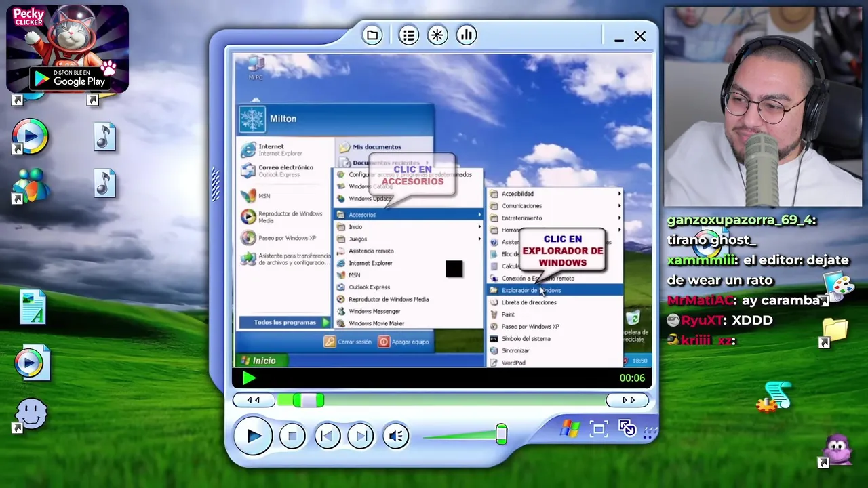Viewport: 868px width, 488px height.
Task: Expand the Juegos submenu
Action: [409, 239]
